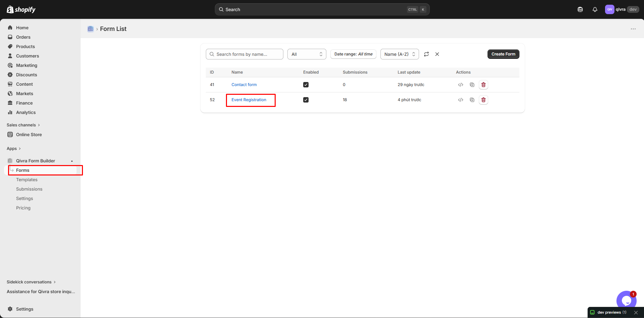The width and height of the screenshot is (644, 318).
Task: Click submission count 18
Action: [345, 100]
